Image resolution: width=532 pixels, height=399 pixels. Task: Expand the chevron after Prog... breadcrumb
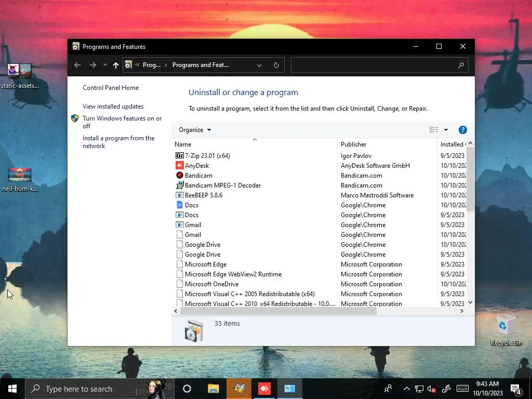[166, 65]
